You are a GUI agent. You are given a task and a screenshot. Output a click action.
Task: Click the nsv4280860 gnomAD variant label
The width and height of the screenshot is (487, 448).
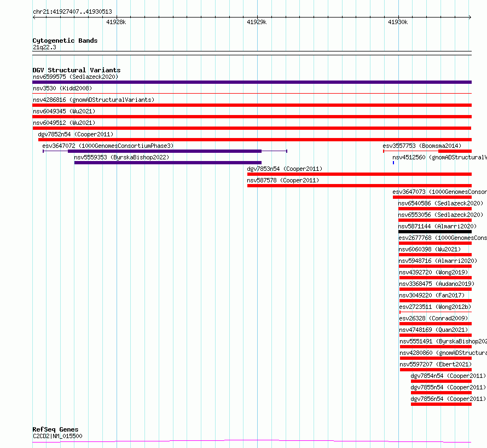(x=443, y=353)
